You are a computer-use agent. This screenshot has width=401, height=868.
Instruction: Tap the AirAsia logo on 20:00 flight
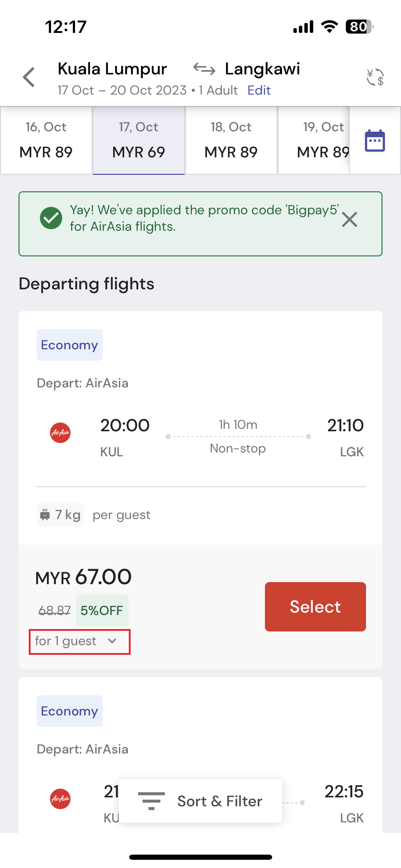60,433
